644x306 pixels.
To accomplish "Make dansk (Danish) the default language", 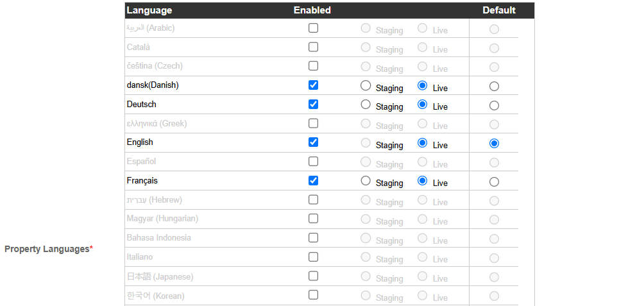I will [x=494, y=86].
